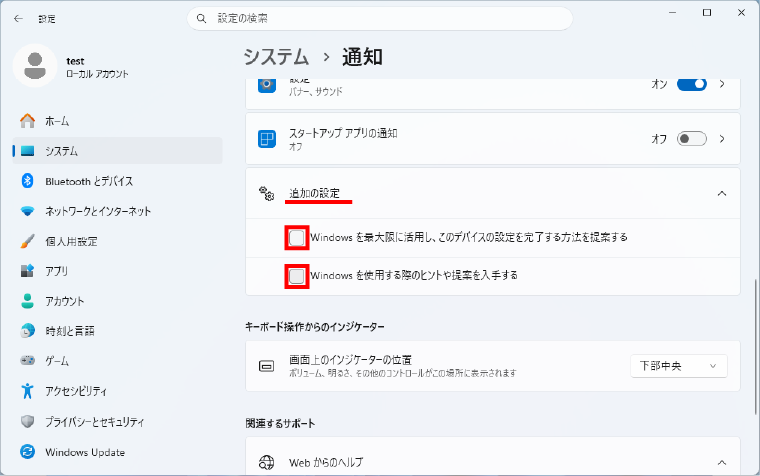The height and width of the screenshot is (476, 760).
Task: Click the search magnifier icon
Action: tap(201, 18)
